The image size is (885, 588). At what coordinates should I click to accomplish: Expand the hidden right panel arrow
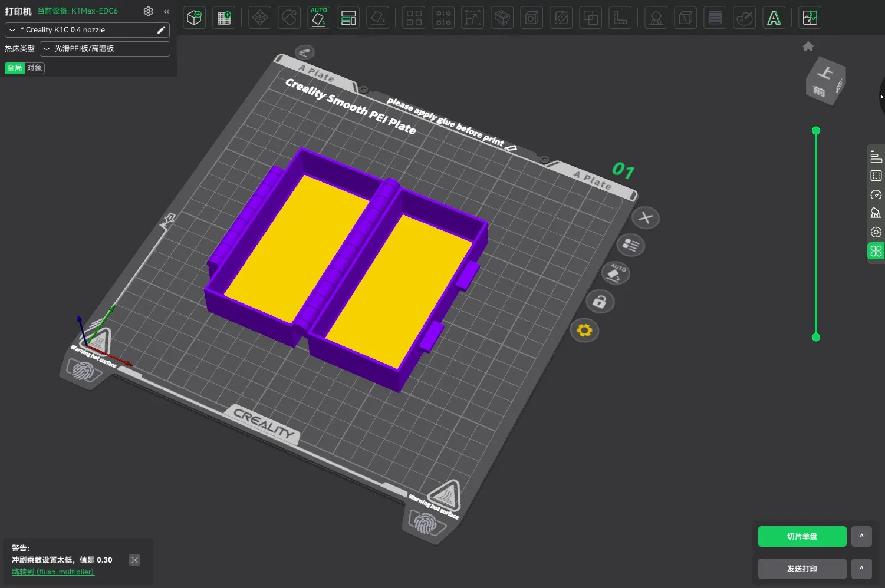pos(881,97)
